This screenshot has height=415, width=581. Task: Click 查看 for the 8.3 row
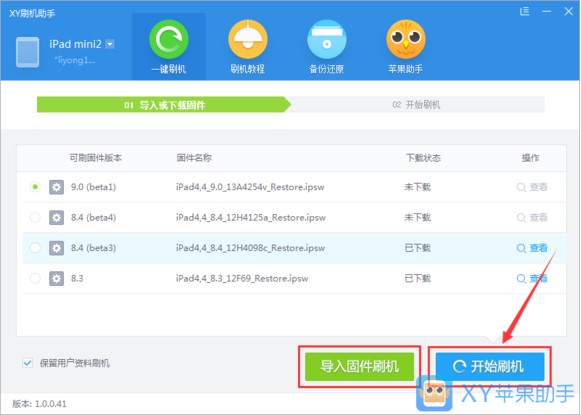532,278
